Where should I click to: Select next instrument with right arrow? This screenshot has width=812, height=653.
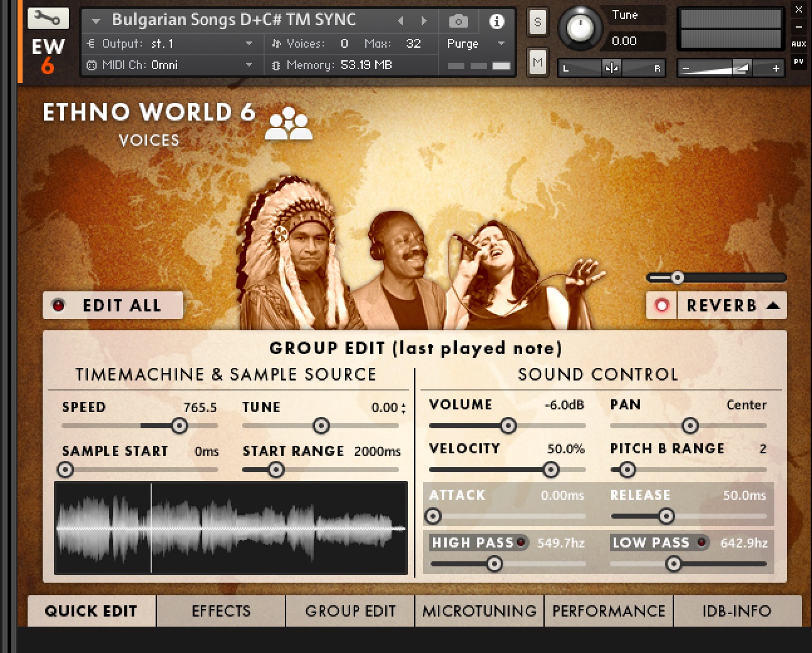tap(424, 21)
